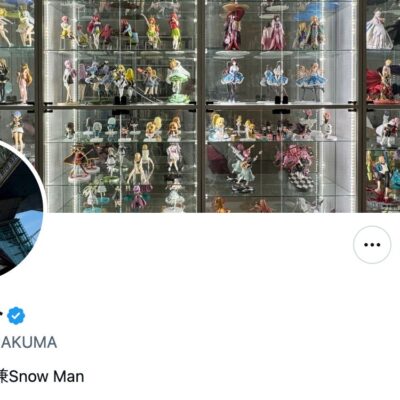This screenshot has height=400, width=400.
Task: Click the AKUMA username handle text
Action: pos(29,343)
